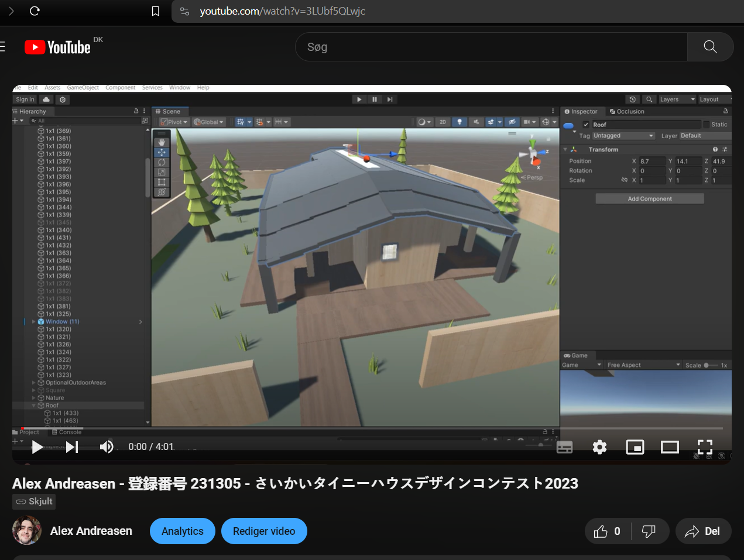Toggle scene lighting with the light bulb icon
The height and width of the screenshot is (560, 744).
pos(459,122)
